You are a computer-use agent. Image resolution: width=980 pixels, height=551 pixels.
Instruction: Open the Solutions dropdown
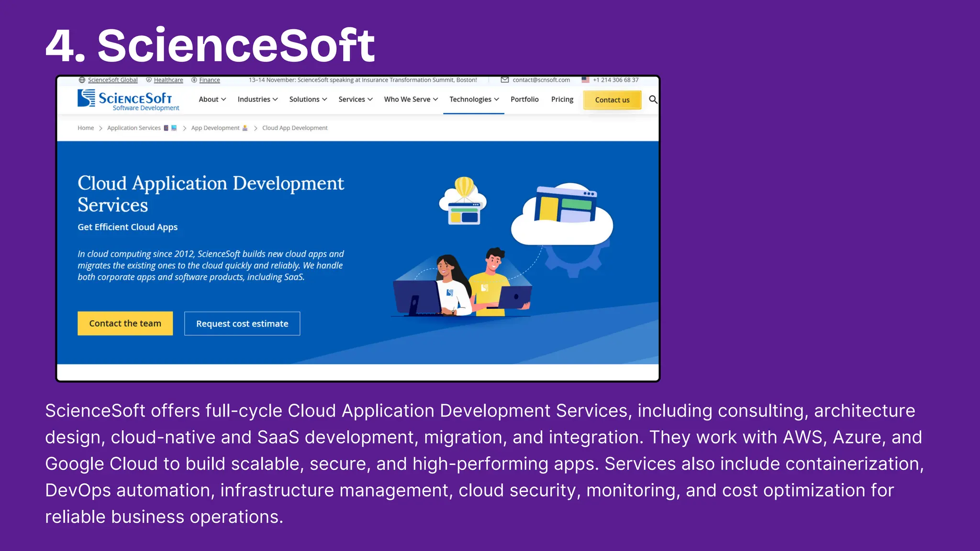coord(308,99)
